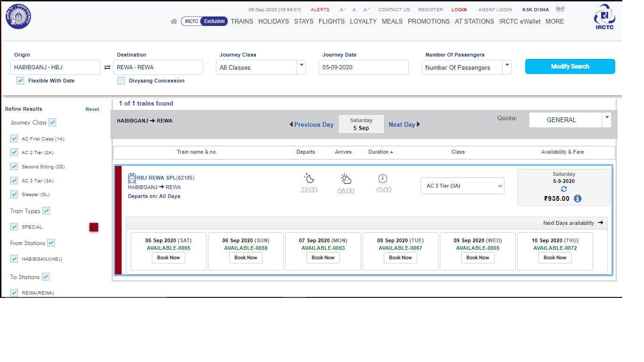Go to Next Day results
This screenshot has height=362, width=644.
coord(405,125)
